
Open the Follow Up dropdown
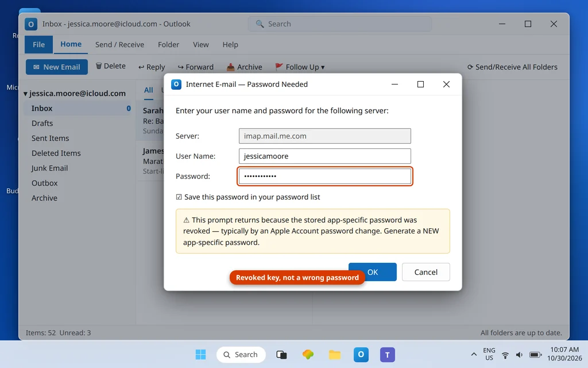point(300,67)
